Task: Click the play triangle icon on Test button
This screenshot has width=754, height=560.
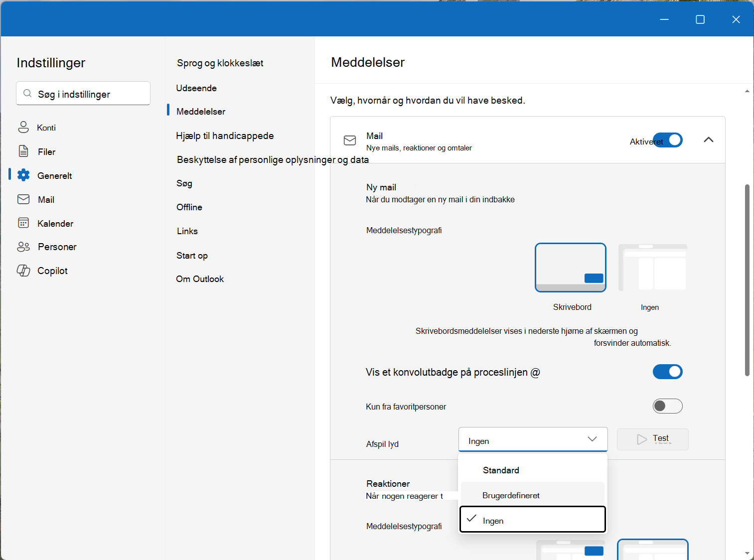Action: (x=642, y=439)
